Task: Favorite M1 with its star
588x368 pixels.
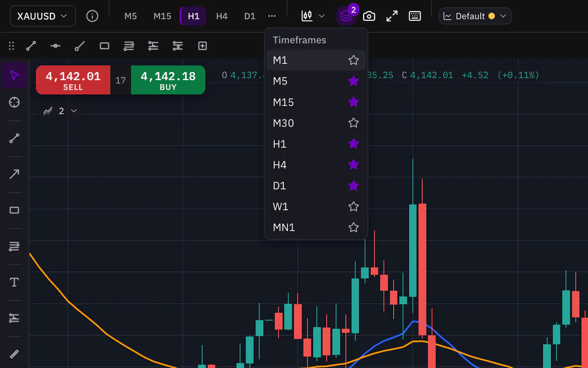Action: [x=353, y=60]
